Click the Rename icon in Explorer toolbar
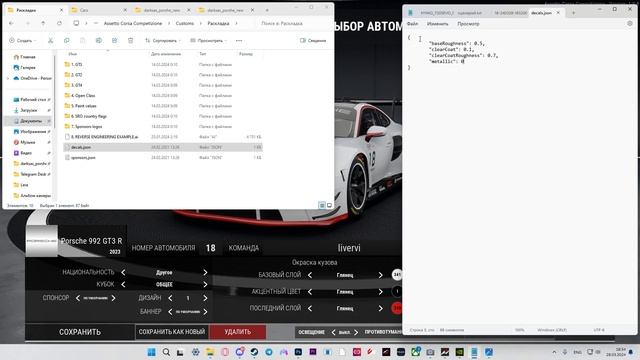This screenshot has width=640, height=360. coord(98,40)
